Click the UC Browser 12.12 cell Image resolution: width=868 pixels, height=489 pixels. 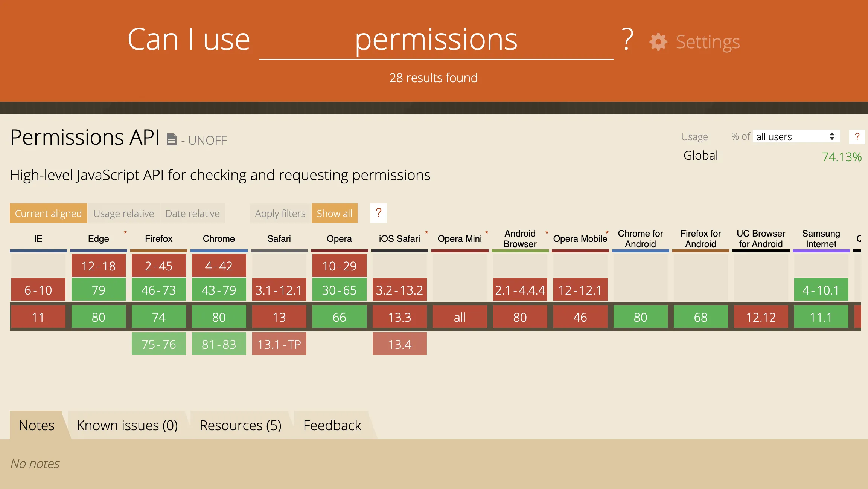[761, 317]
